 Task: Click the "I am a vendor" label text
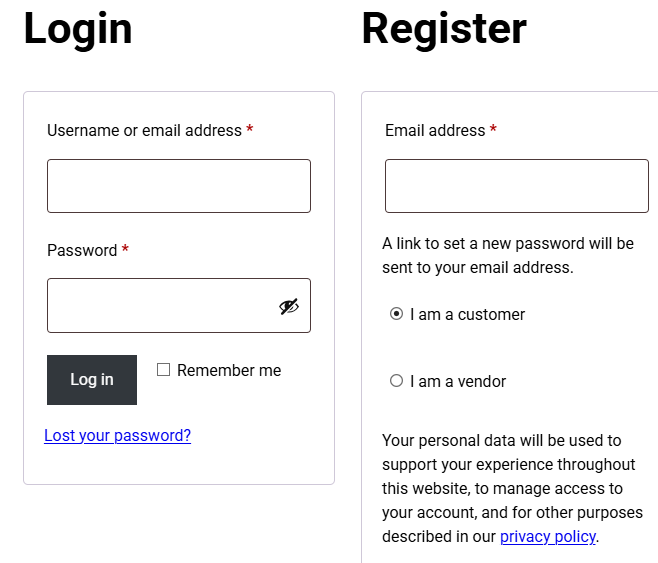tap(458, 381)
